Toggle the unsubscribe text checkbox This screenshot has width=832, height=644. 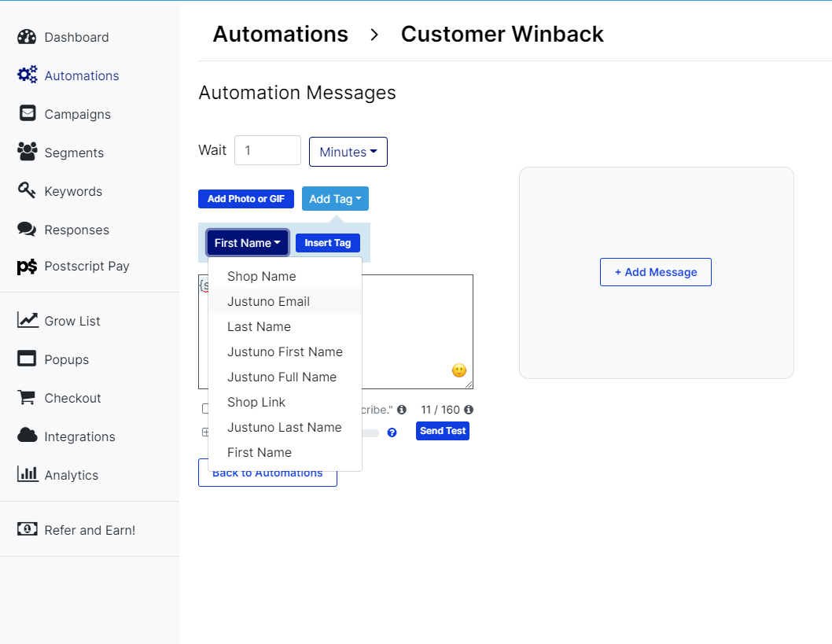click(204, 409)
